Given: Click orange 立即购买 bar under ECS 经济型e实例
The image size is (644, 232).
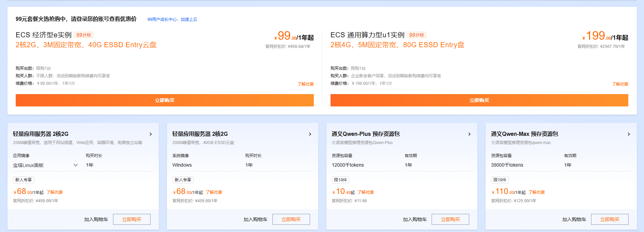Looking at the screenshot, I should point(165,100).
